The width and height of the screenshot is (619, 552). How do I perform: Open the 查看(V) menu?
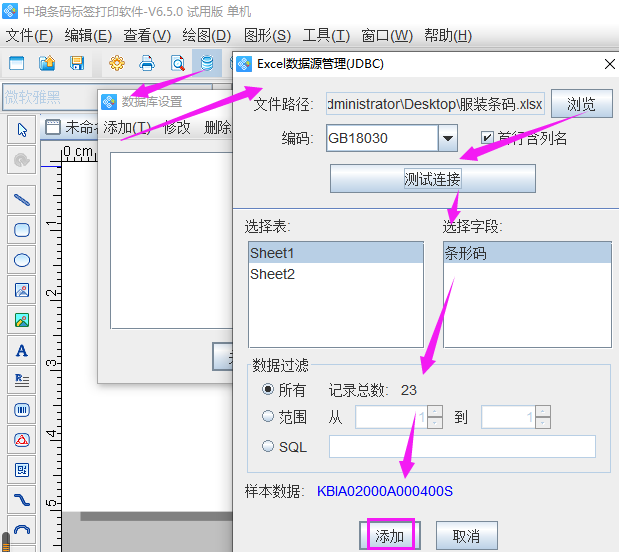click(x=147, y=36)
